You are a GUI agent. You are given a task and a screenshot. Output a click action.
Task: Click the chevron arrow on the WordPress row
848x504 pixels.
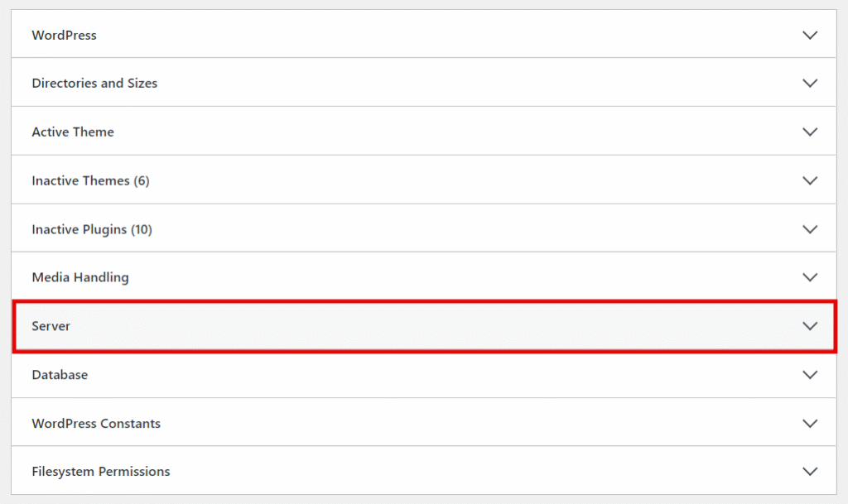tap(810, 35)
